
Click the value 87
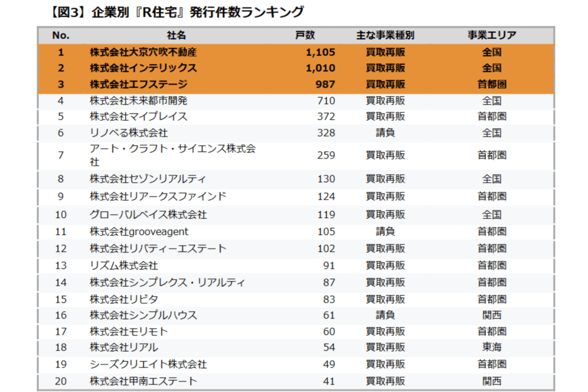pos(329,282)
